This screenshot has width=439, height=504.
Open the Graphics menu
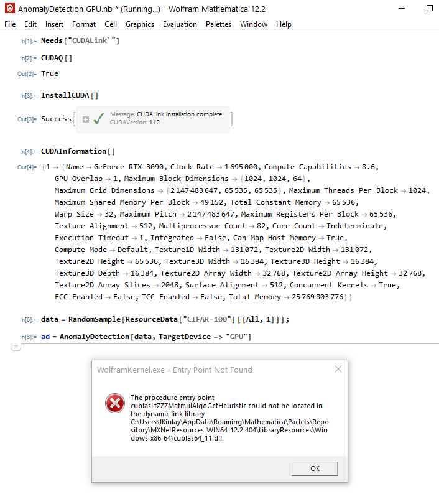[140, 24]
